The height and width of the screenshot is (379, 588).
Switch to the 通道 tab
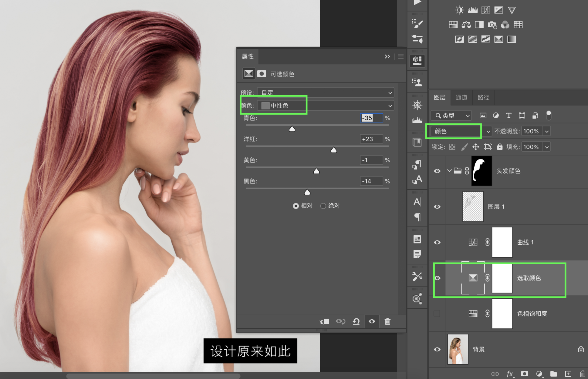click(x=461, y=97)
